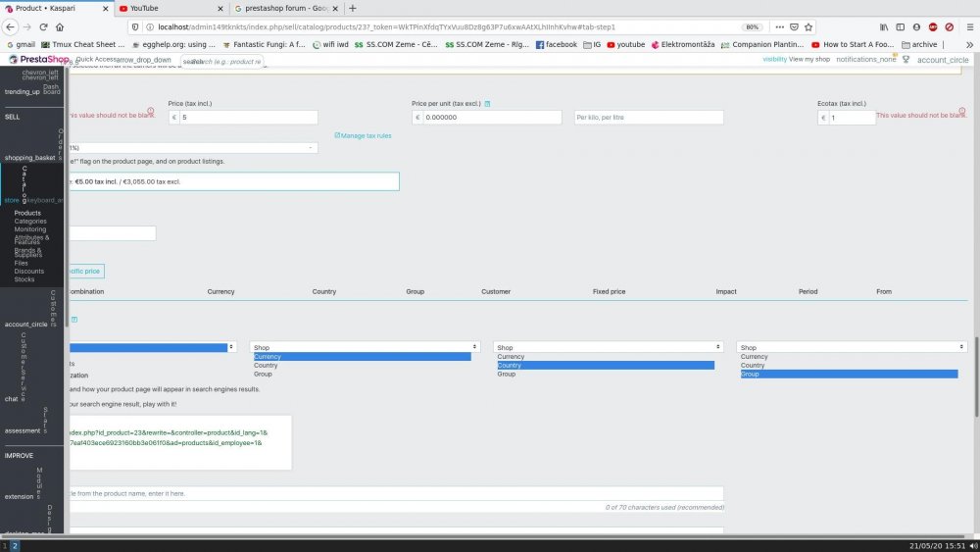The width and height of the screenshot is (980, 552).
Task: Open the third Shop priority select
Action: (x=852, y=347)
